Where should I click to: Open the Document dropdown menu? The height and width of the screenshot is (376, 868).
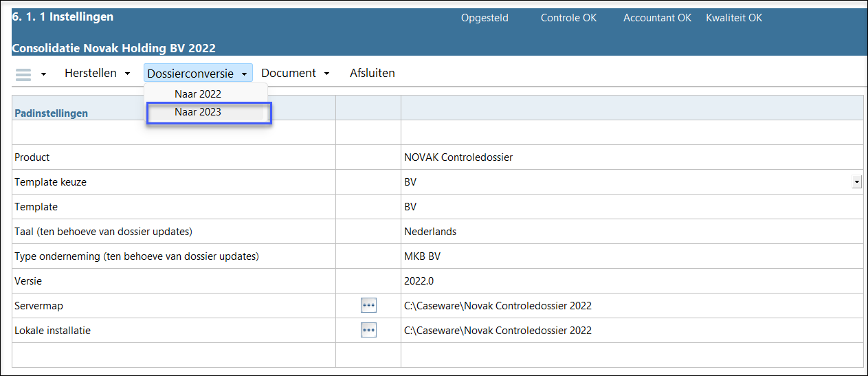click(x=296, y=73)
